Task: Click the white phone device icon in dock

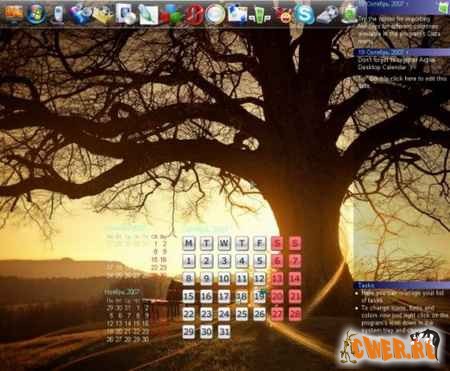Action: tap(58, 15)
